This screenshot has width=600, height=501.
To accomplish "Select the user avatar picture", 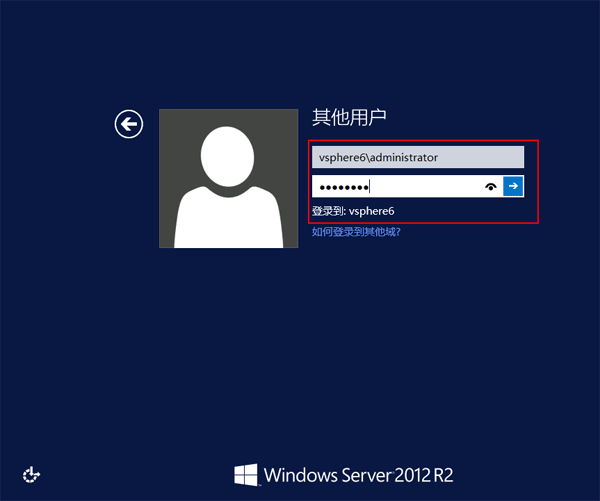I will click(228, 178).
